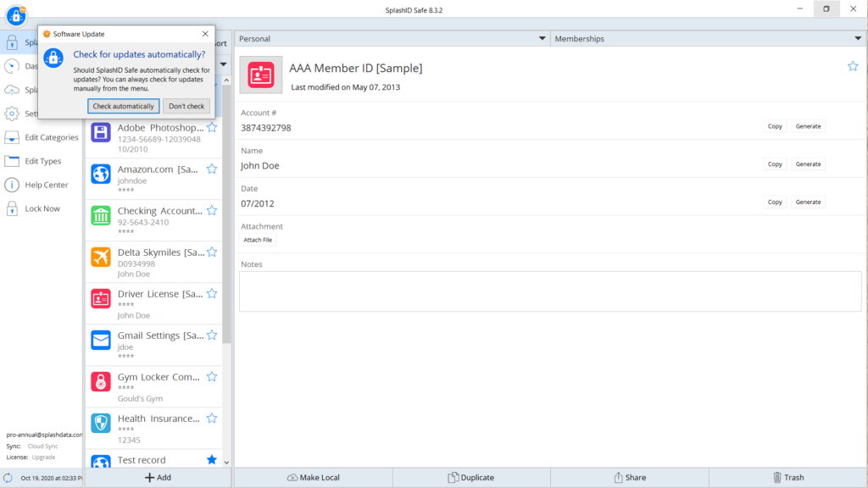This screenshot has height=488, width=868.
Task: Click the AAA Member ID card icon
Action: (260, 75)
